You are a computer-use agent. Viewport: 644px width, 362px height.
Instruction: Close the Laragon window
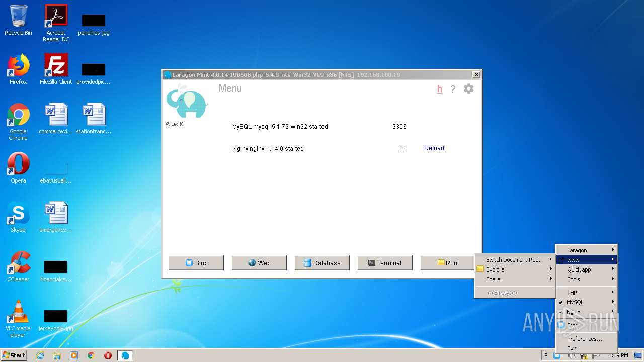coord(476,75)
